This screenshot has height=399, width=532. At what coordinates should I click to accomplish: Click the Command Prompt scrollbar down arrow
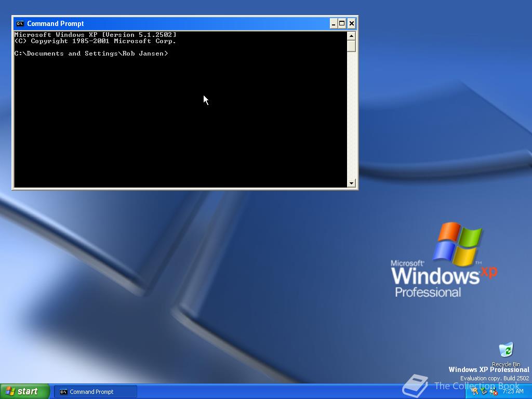(x=351, y=183)
